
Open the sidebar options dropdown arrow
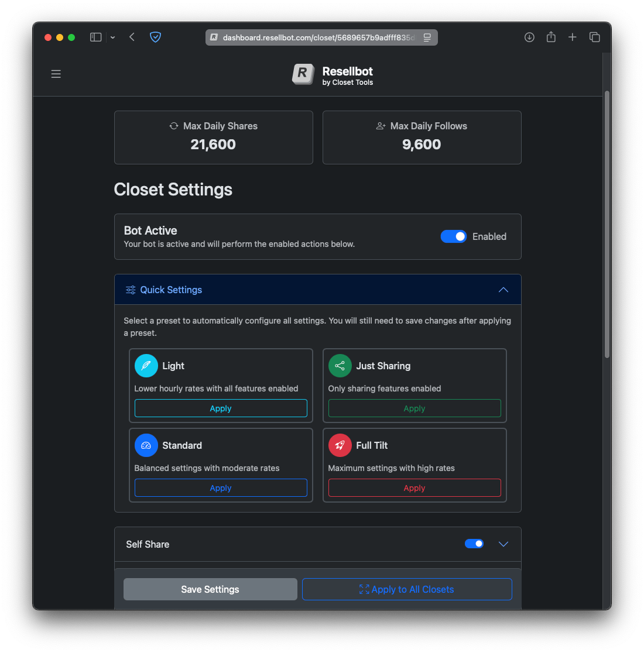coord(112,37)
